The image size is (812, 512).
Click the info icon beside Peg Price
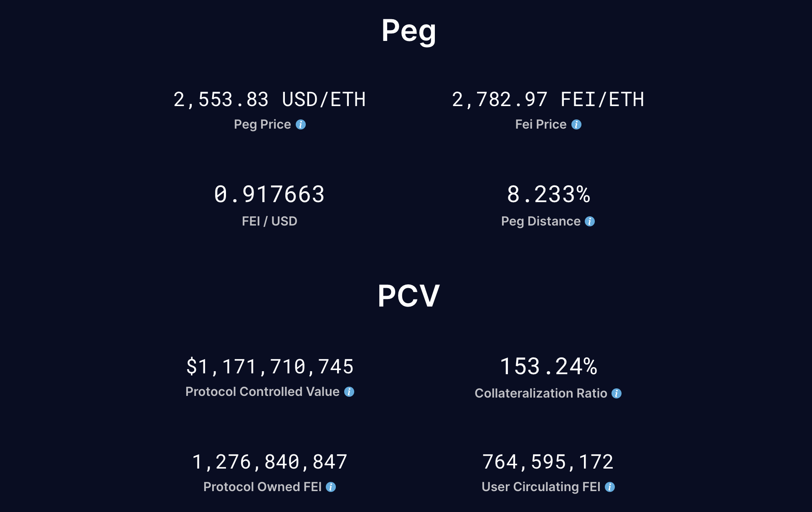301,124
